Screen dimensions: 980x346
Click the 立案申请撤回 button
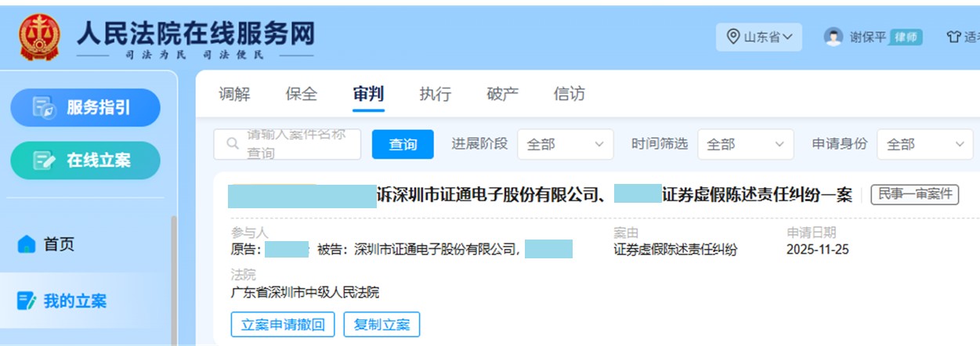pos(283,324)
